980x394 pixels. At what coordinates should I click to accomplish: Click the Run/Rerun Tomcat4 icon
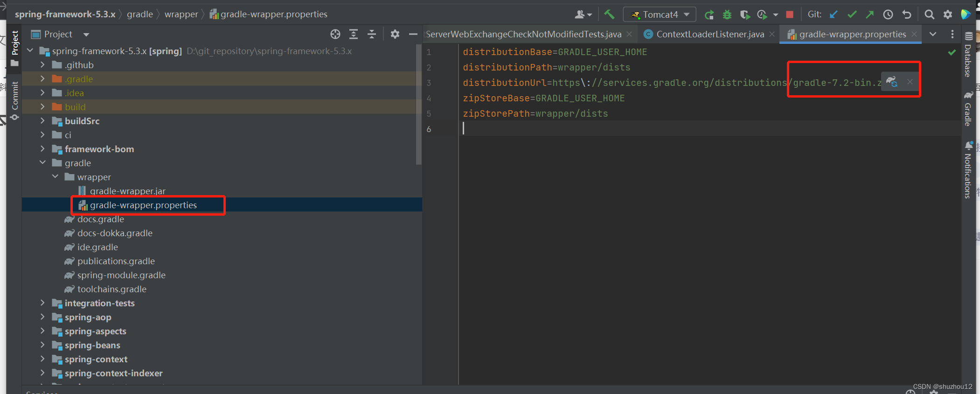(x=709, y=14)
